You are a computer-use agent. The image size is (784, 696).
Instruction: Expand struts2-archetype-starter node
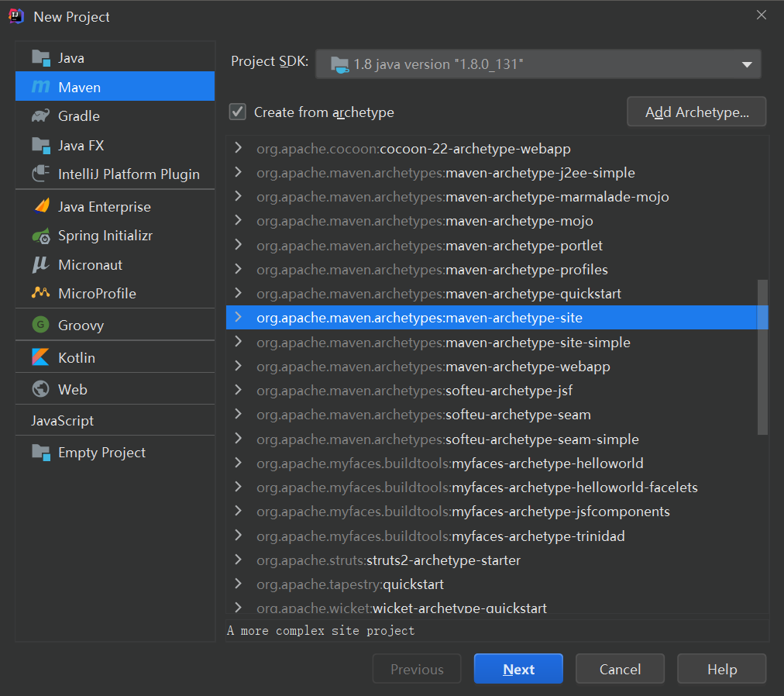pos(239,560)
